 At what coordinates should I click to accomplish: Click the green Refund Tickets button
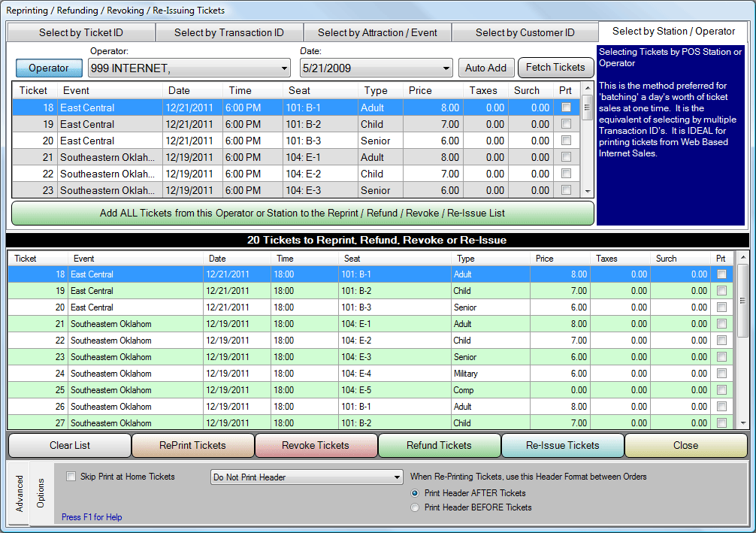click(x=439, y=445)
